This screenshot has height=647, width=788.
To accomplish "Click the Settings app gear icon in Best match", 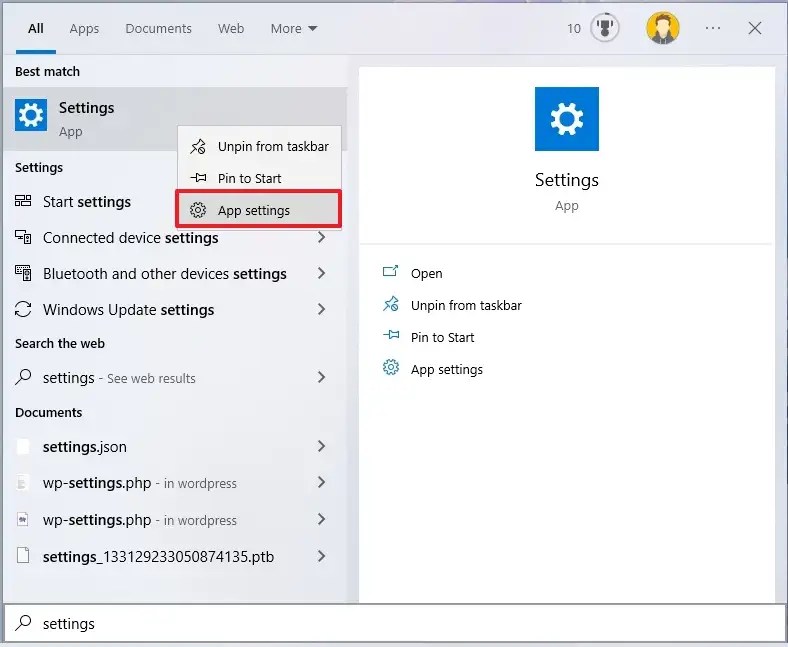I will tap(31, 115).
